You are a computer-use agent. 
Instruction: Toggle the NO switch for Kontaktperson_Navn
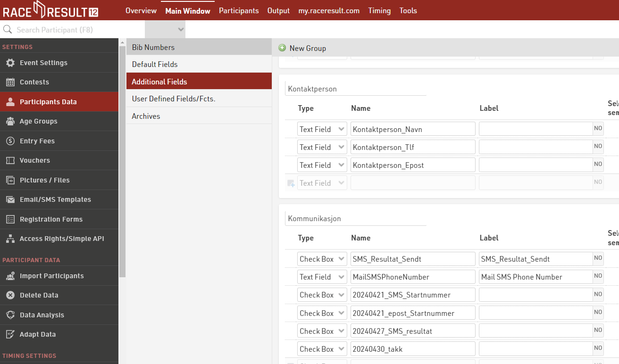598,129
